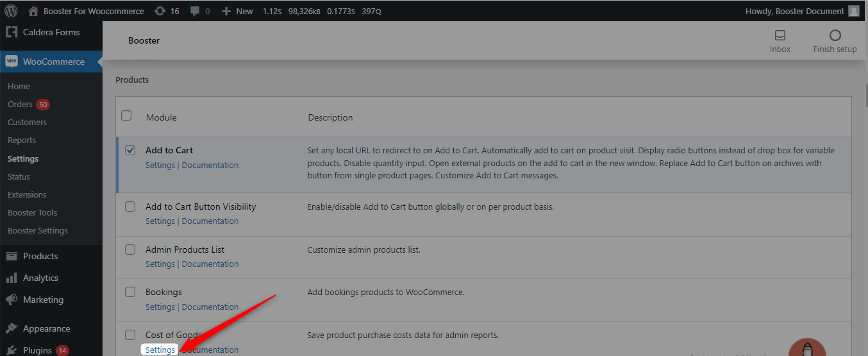Open the Inbox icon
The image size is (868, 356).
(780, 35)
